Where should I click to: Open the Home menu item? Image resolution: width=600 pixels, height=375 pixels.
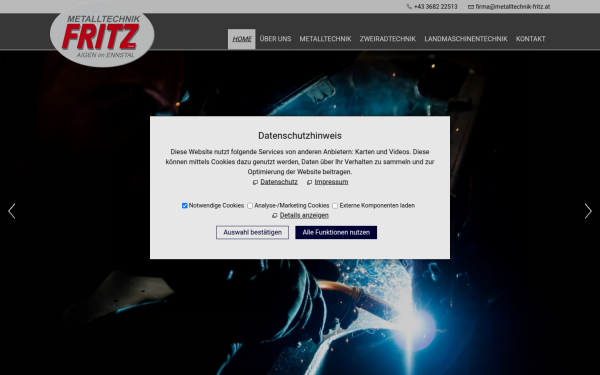(x=242, y=39)
